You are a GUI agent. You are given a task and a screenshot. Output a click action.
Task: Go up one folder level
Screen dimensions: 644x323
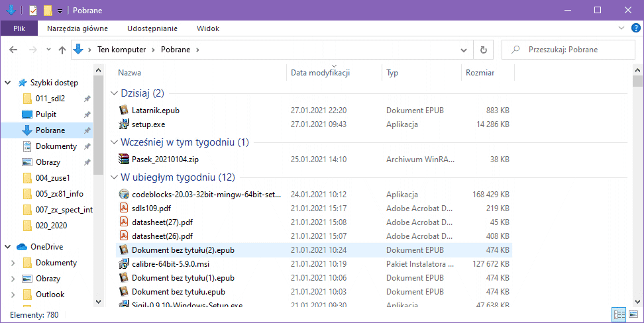[62, 50]
